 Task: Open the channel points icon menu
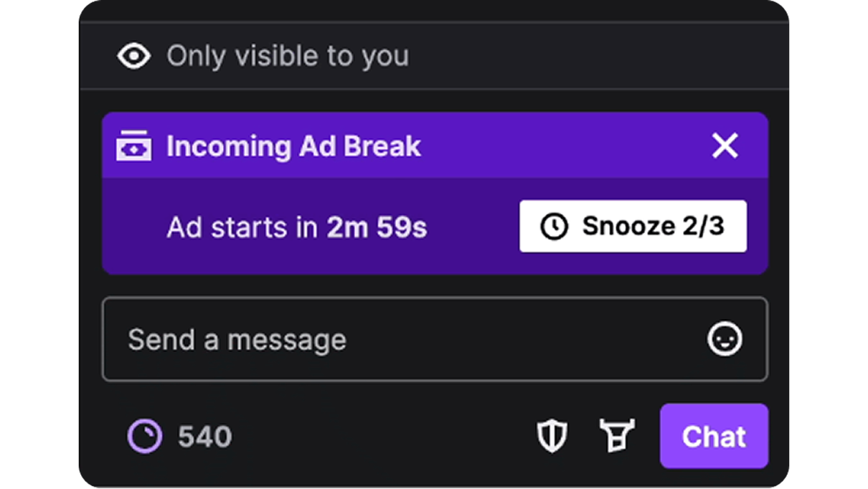145,436
